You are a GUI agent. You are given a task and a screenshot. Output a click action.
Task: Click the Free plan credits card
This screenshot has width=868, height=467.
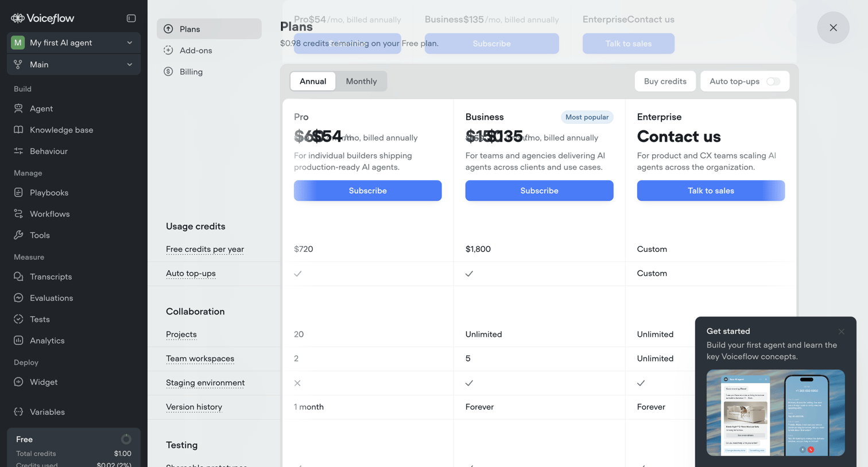tap(73, 447)
